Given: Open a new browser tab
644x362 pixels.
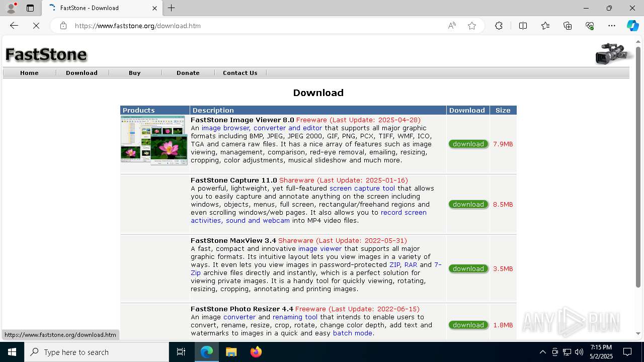Looking at the screenshot, I should tap(172, 8).
